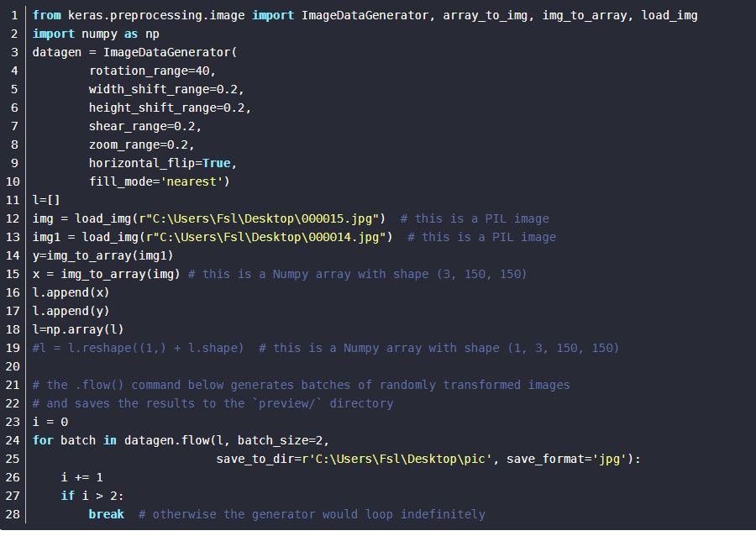Screen dimensions: 756x536
Task: Click line number 24 in the gutter
Action: [x=14, y=440]
